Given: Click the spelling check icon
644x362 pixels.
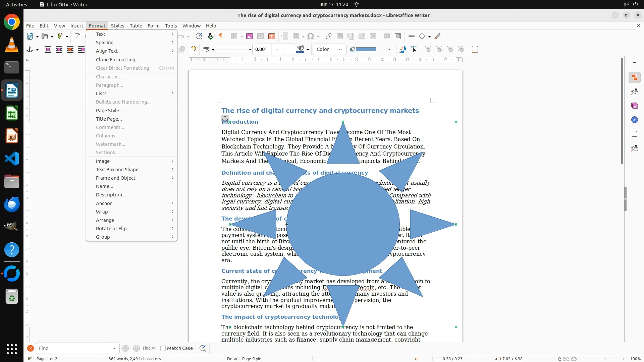Looking at the screenshot, I should [x=210, y=36].
